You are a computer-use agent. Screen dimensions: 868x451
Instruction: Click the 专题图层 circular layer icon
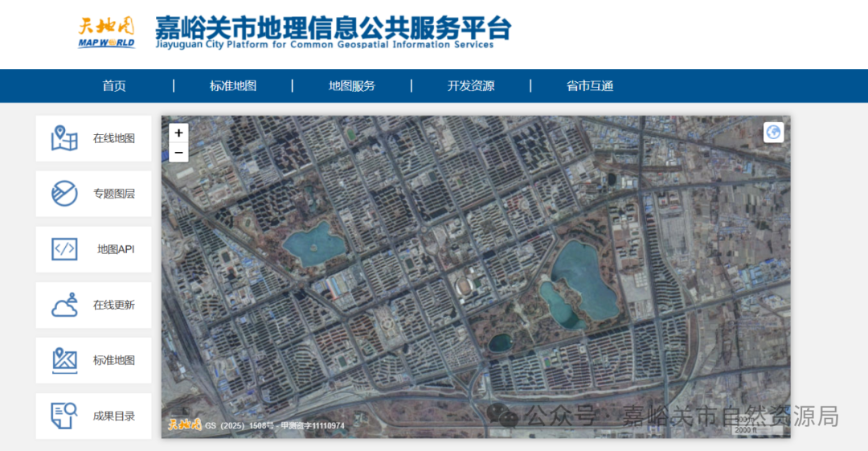(64, 194)
